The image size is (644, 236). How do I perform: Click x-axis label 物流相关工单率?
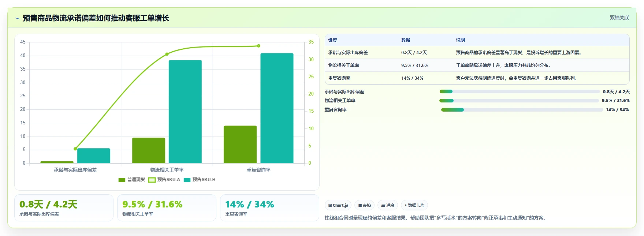[167, 170]
